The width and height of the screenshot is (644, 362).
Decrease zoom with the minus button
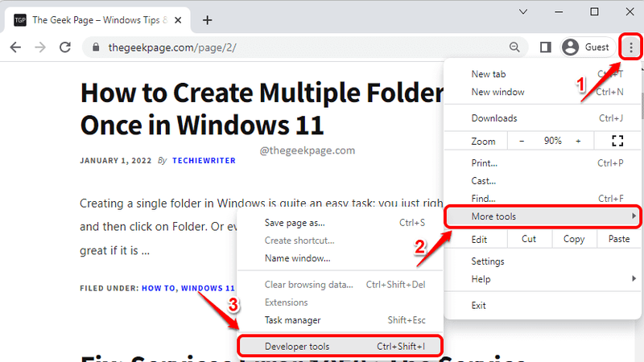(522, 142)
